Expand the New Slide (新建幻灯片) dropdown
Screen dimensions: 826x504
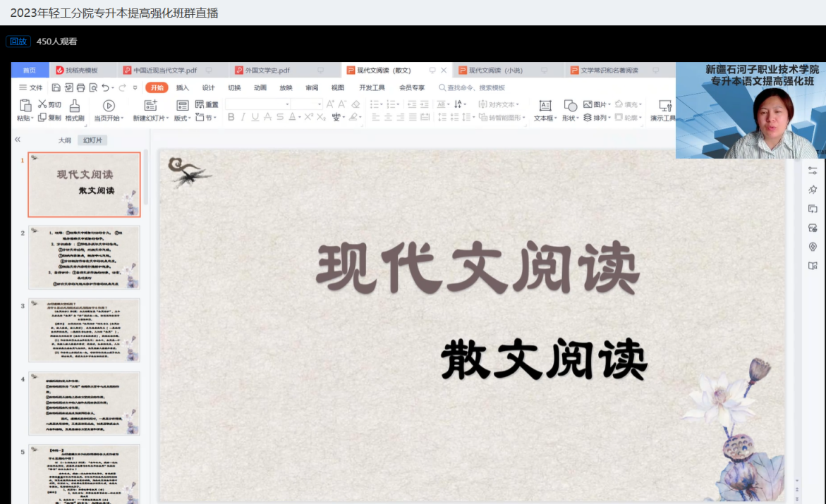pyautogui.click(x=150, y=118)
